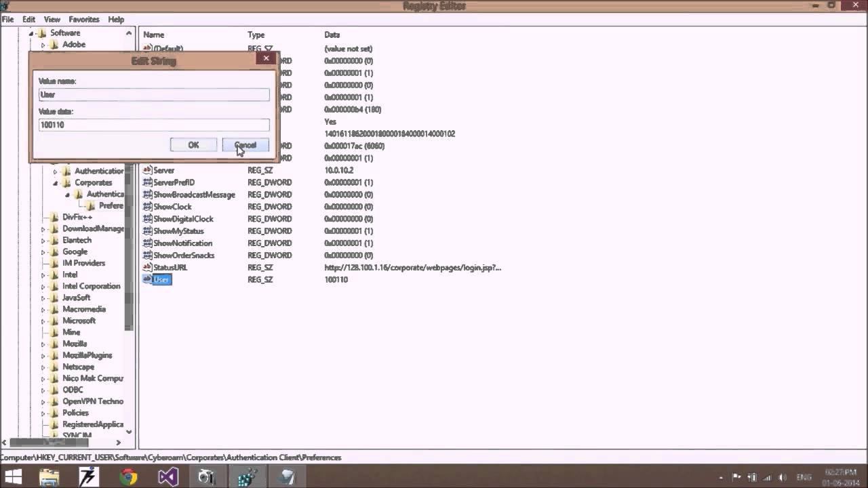The height and width of the screenshot is (488, 868).
Task: Click the Policies folder icon
Action: click(x=54, y=413)
